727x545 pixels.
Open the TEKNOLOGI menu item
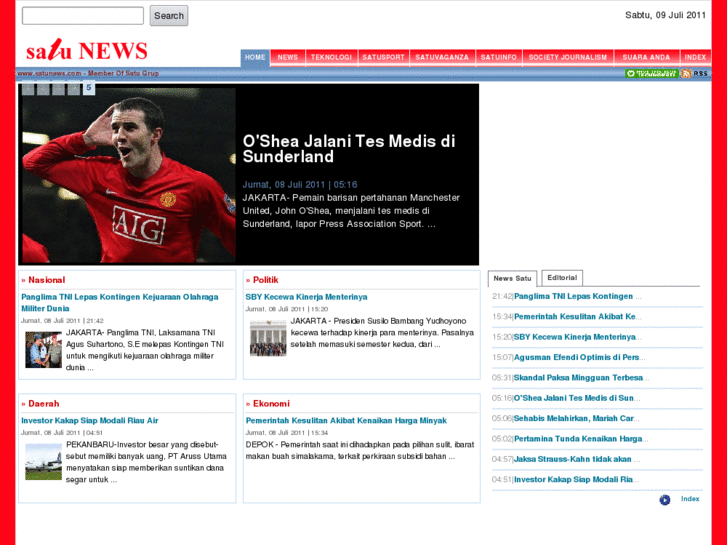click(331, 58)
